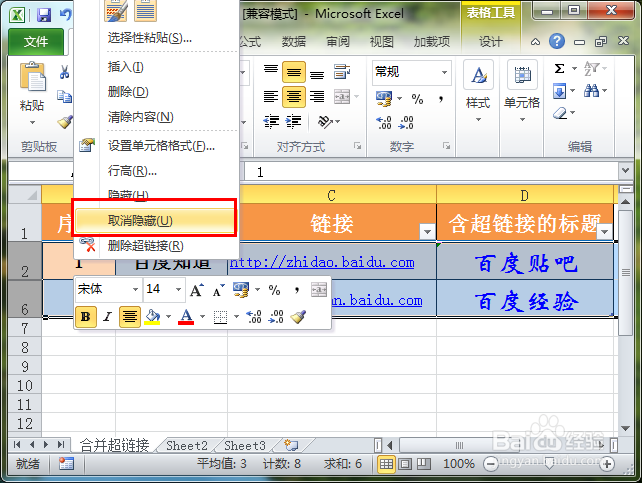This screenshot has height=483, width=642.
Task: Toggle Bold in mini toolbar
Action: tap(86, 316)
